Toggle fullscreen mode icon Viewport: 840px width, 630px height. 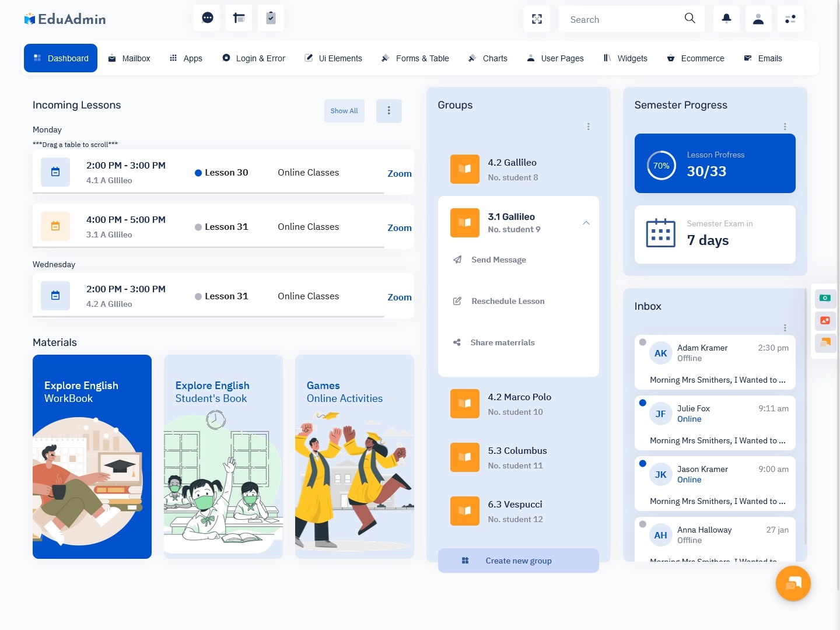click(537, 19)
